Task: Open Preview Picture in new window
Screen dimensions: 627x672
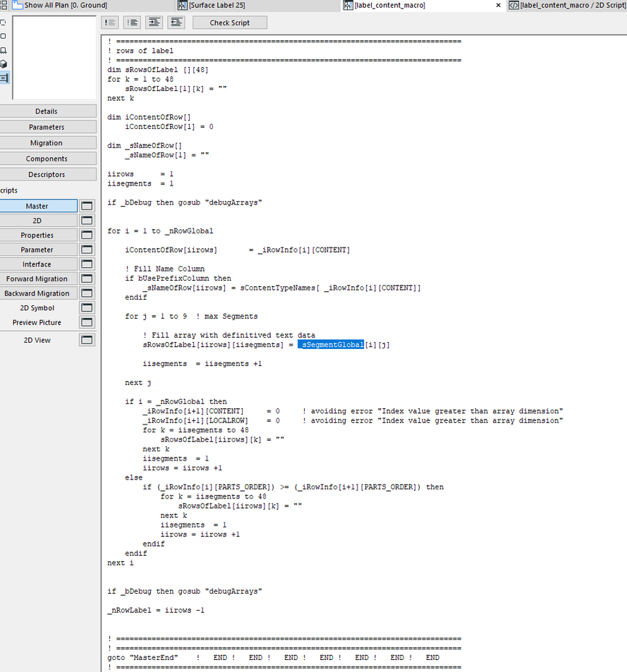Action: click(x=87, y=323)
